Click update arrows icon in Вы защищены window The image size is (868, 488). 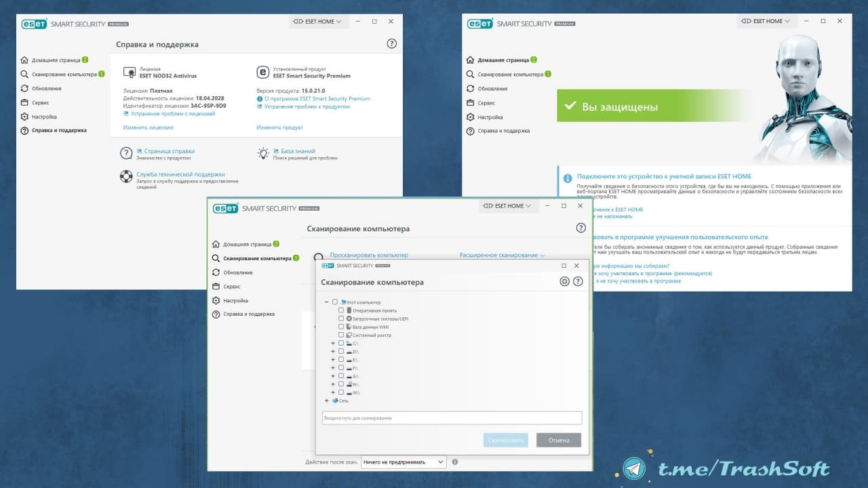(x=471, y=88)
